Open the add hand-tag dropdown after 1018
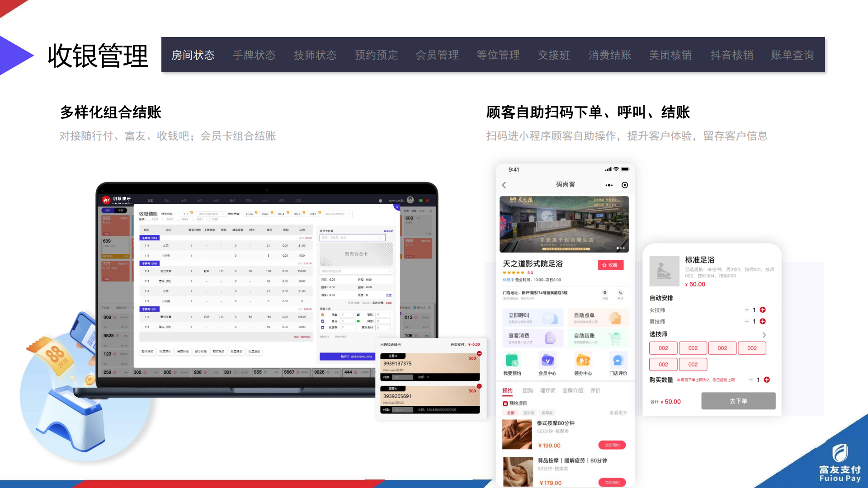The image size is (868, 488). pos(338,214)
